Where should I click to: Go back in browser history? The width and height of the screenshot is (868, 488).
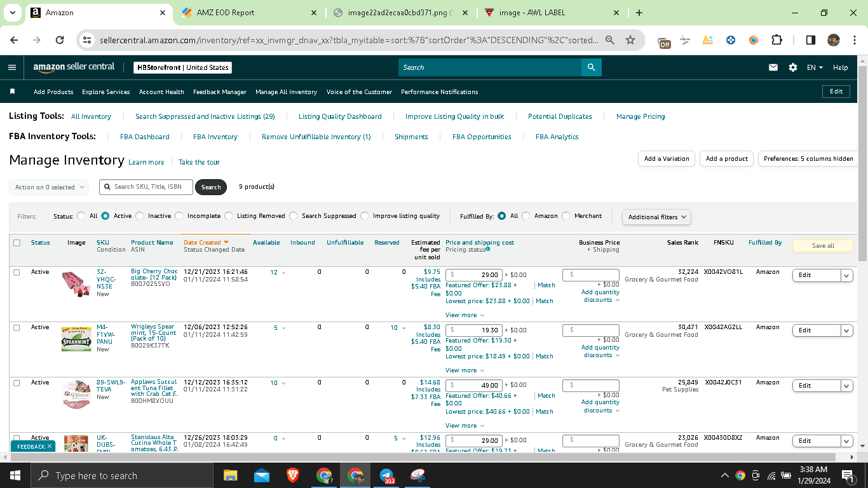tap(15, 40)
